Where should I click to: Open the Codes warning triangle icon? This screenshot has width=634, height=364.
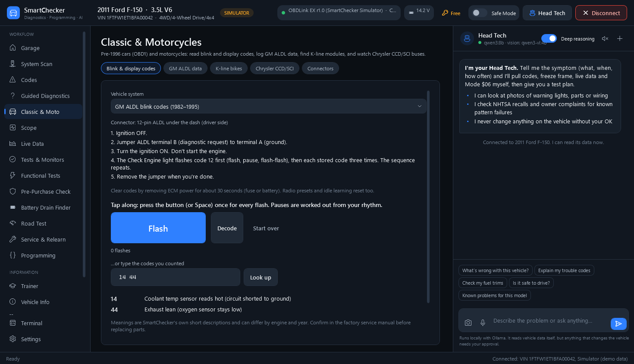click(13, 80)
